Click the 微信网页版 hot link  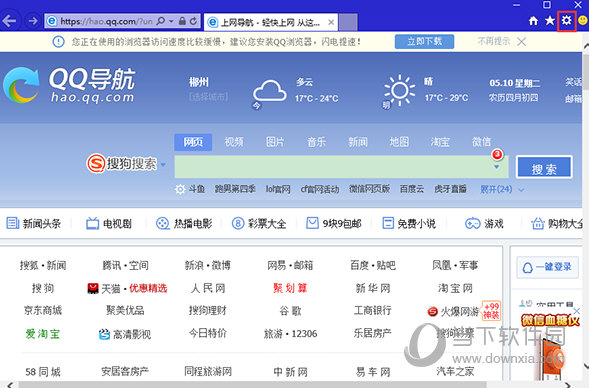pyautogui.click(x=369, y=189)
